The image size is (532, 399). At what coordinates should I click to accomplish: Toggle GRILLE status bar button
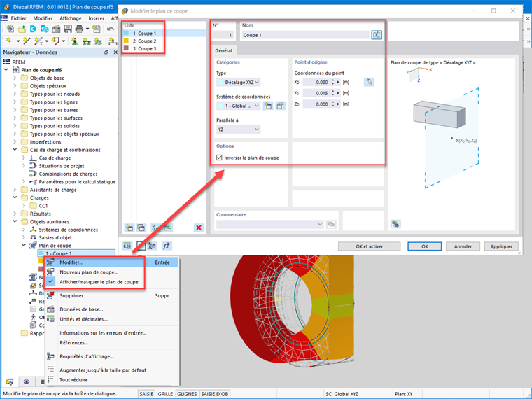(165, 394)
